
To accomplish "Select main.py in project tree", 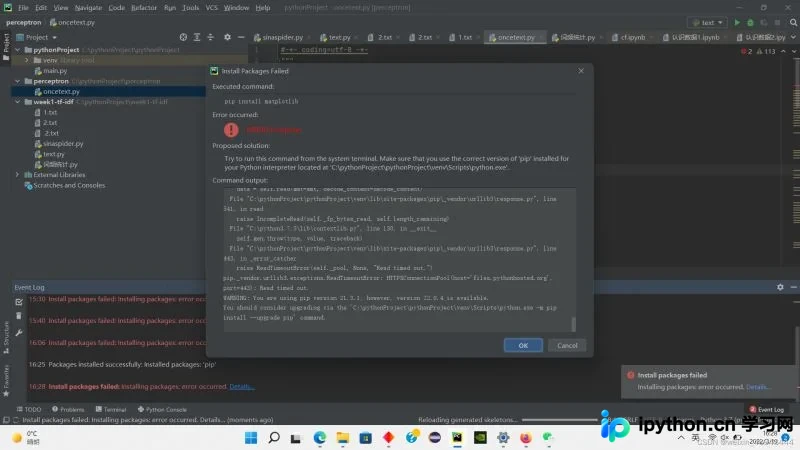I will click(55, 71).
